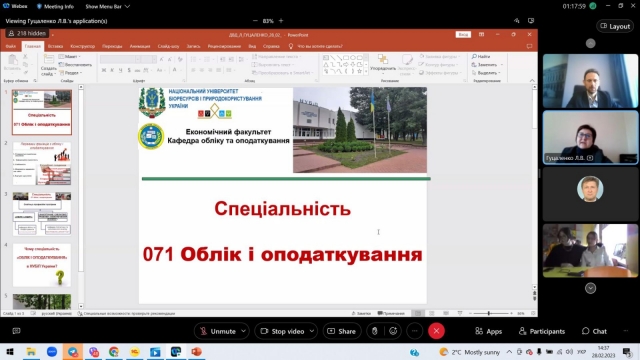Viewport: 640px width, 360px height.
Task: Expand the Show Menu Bar dropdown
Action: click(x=108, y=7)
